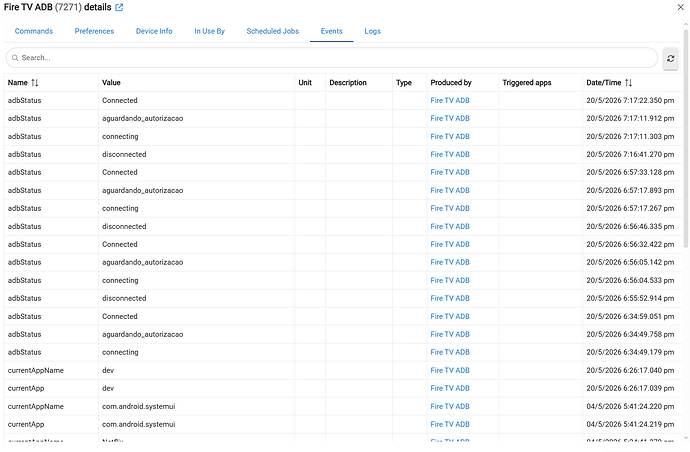Image resolution: width=690 pixels, height=452 pixels.
Task: Select the Connected value at 7:17:22.350 pm
Action: pos(120,100)
